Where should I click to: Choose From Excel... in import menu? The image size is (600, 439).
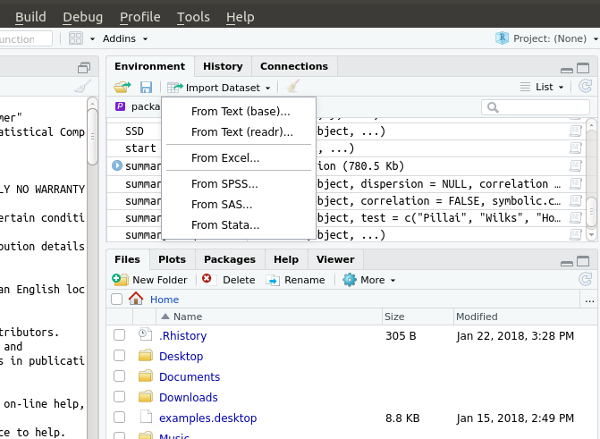click(x=225, y=158)
